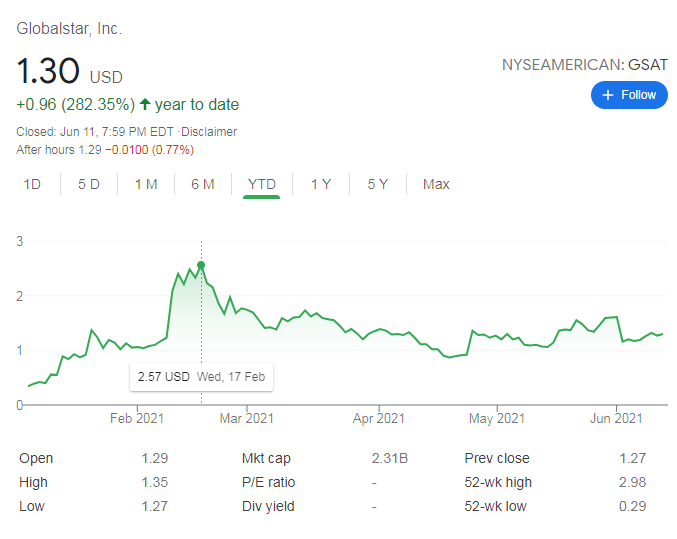
Task: Click the Jun 2021 axis label
Action: click(x=616, y=419)
